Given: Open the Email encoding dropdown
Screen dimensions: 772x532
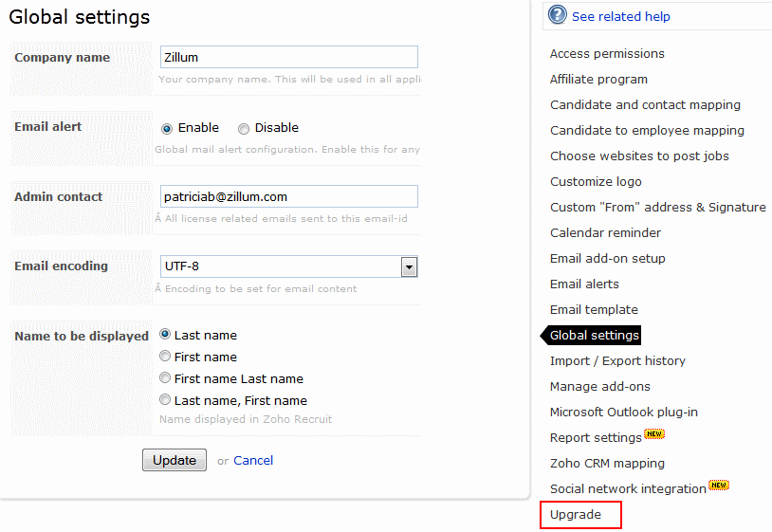Looking at the screenshot, I should point(409,266).
